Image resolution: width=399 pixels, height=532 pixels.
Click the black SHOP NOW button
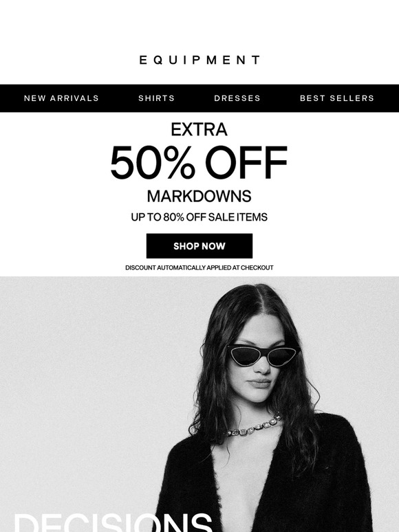(x=199, y=245)
